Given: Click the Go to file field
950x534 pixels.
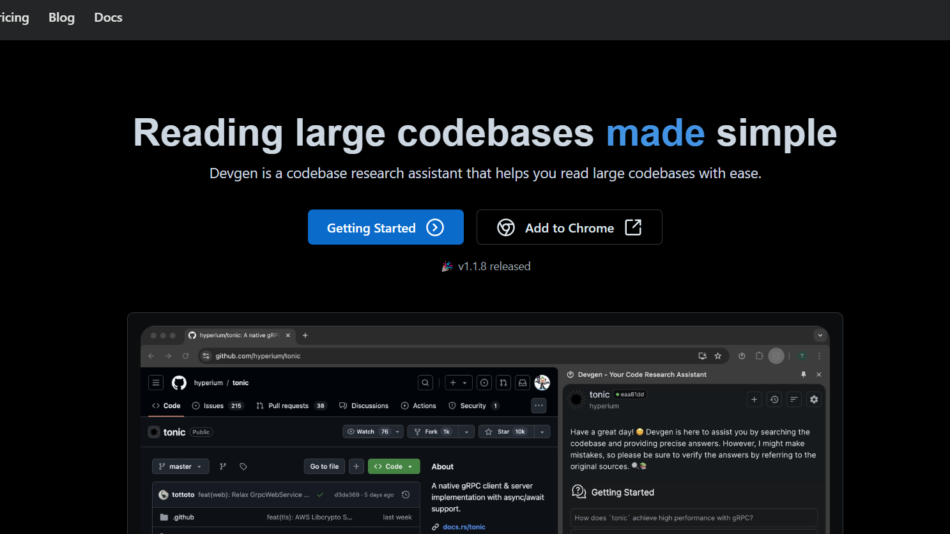Looking at the screenshot, I should click(x=324, y=466).
